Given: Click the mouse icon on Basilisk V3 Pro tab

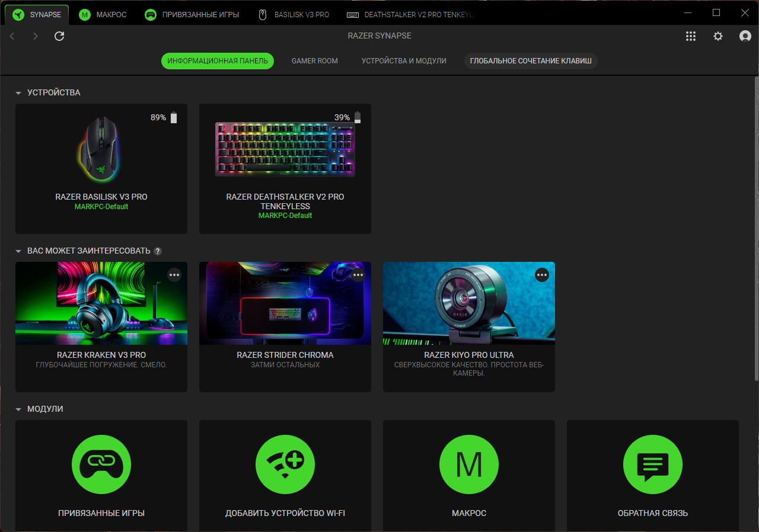Looking at the screenshot, I should [263, 15].
